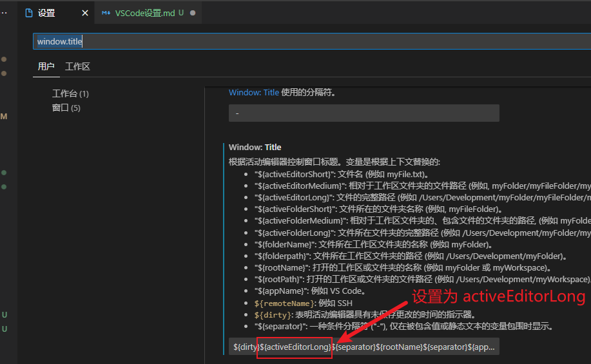Focus the Window Title value input field
591x364 pixels.
[363, 347]
